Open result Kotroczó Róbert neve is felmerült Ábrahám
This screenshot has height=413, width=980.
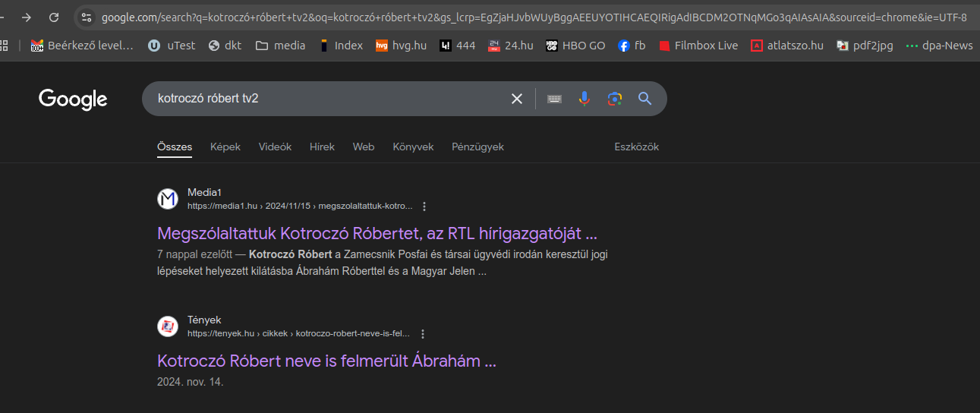[x=326, y=361]
